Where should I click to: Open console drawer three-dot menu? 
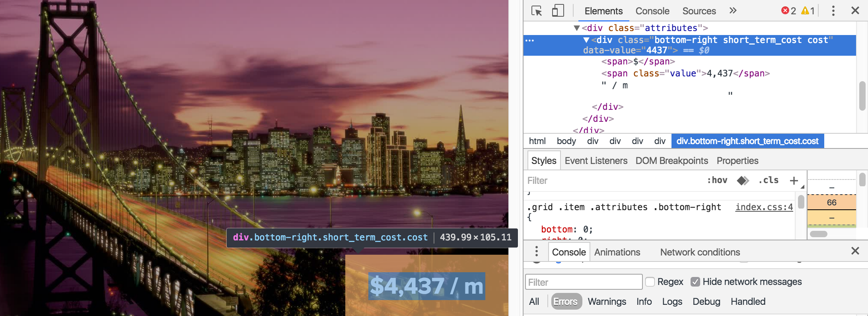pyautogui.click(x=537, y=251)
